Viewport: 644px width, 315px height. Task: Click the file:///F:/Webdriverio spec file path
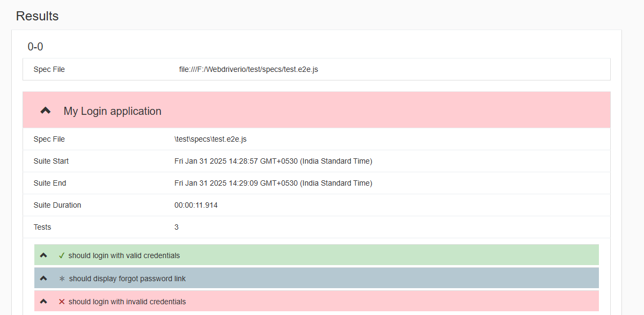point(248,69)
